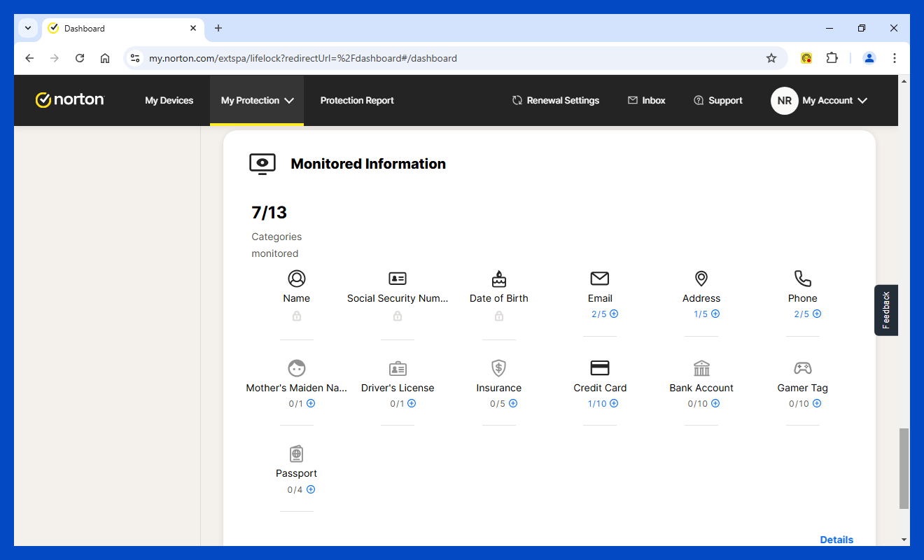The height and width of the screenshot is (560, 924).
Task: Click the Passport icon
Action: (x=297, y=454)
